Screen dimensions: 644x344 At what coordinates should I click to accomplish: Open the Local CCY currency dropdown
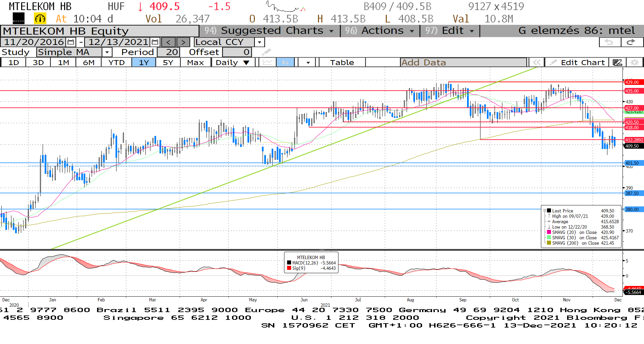pyautogui.click(x=259, y=42)
